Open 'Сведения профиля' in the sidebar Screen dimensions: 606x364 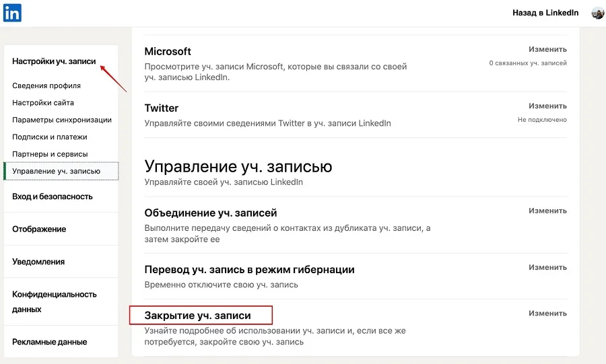coord(46,85)
